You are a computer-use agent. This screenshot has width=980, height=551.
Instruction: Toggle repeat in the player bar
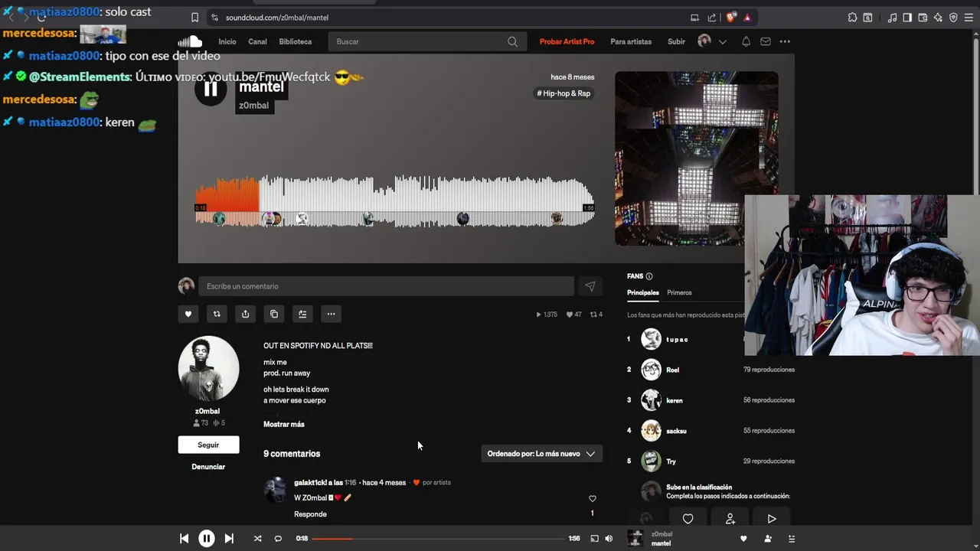pyautogui.click(x=278, y=539)
